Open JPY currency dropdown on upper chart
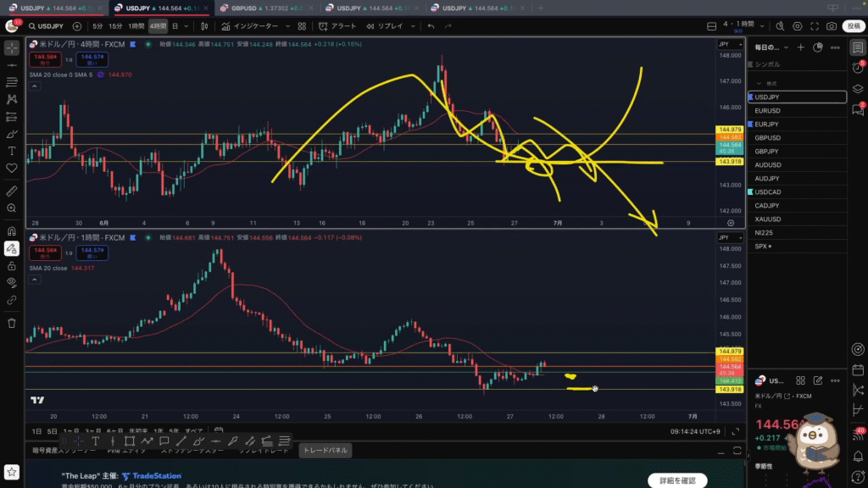The height and width of the screenshot is (488, 868). point(730,44)
